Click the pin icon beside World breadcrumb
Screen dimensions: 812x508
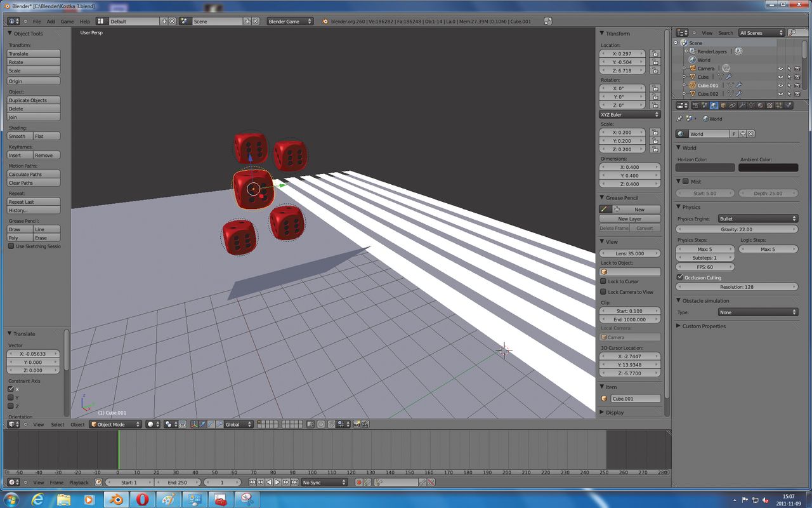pos(679,119)
